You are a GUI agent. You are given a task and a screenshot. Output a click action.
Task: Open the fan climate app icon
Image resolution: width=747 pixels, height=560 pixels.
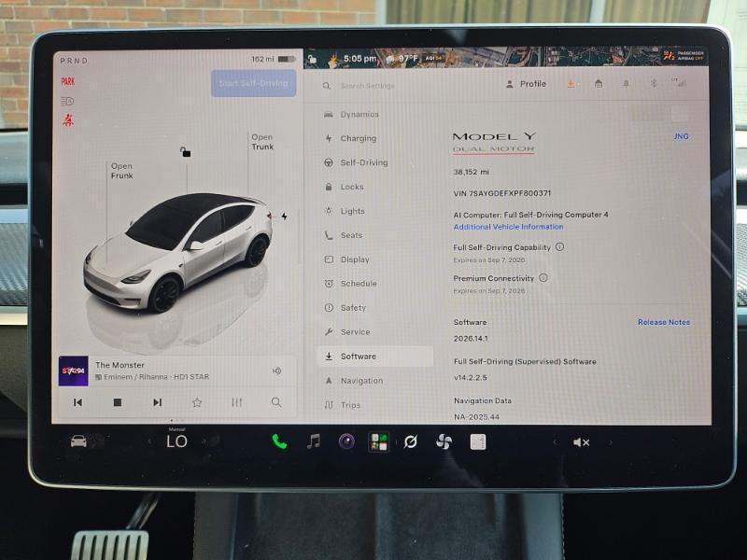(x=444, y=442)
